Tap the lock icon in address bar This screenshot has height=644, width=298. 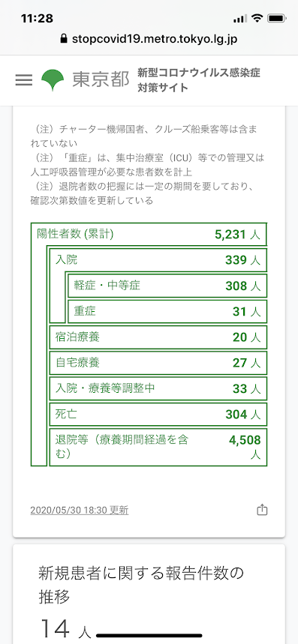pyautogui.click(x=63, y=40)
